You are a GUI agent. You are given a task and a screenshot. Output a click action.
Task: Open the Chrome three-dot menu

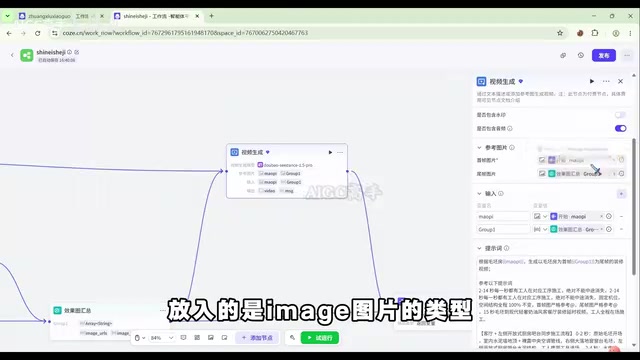click(630, 33)
